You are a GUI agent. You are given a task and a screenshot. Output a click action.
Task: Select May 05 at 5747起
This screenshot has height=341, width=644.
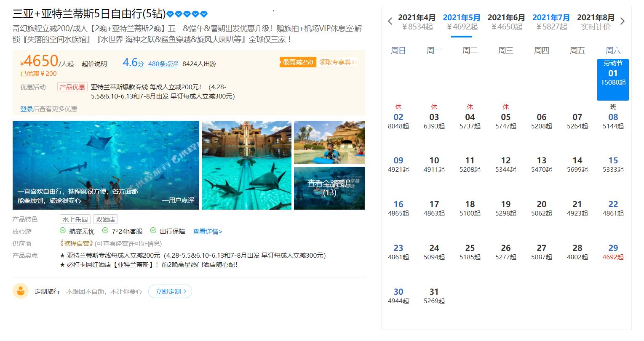point(506,121)
